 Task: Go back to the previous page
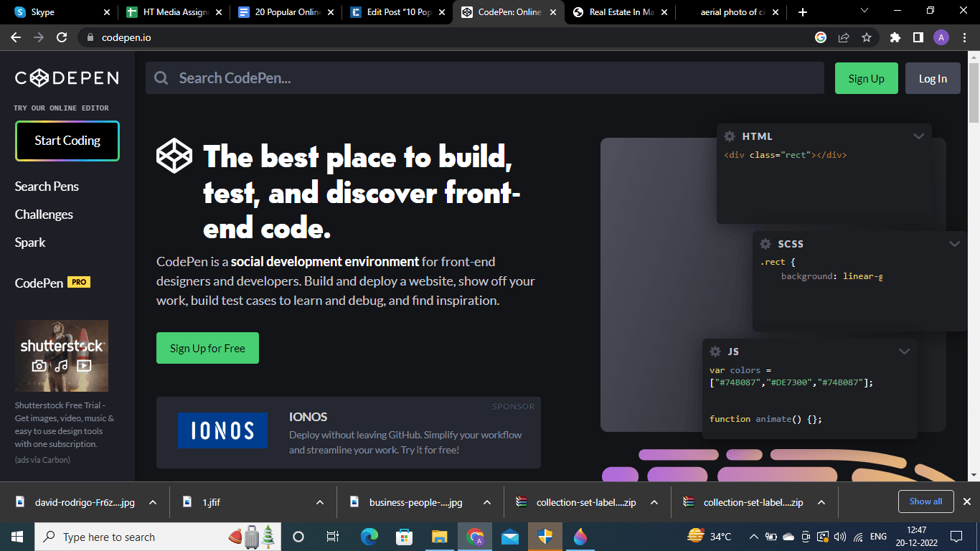pyautogui.click(x=16, y=37)
